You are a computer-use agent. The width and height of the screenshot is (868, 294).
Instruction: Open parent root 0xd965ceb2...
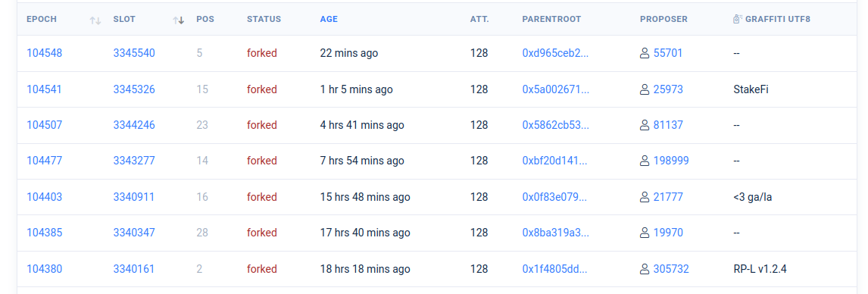point(556,53)
